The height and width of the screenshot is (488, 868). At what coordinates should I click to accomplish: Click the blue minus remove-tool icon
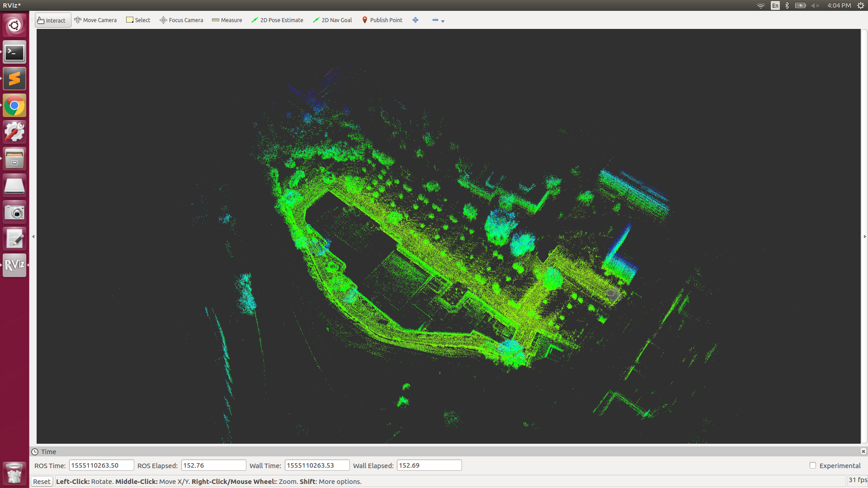(x=435, y=20)
